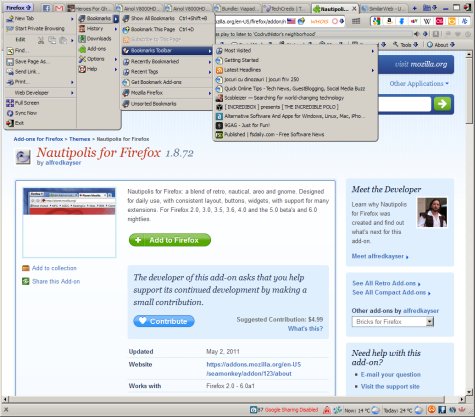Open the Downloads menu entry
The image size is (475, 417).
[x=95, y=39]
